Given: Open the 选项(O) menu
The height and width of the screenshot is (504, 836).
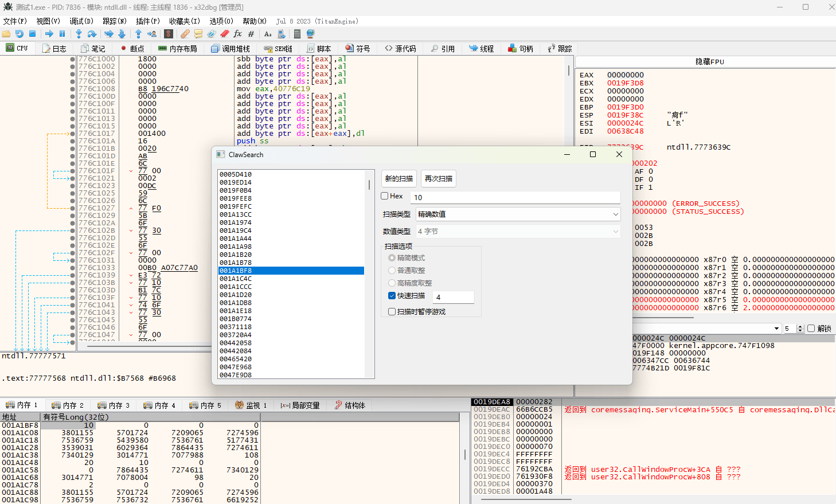Looking at the screenshot, I should [221, 21].
